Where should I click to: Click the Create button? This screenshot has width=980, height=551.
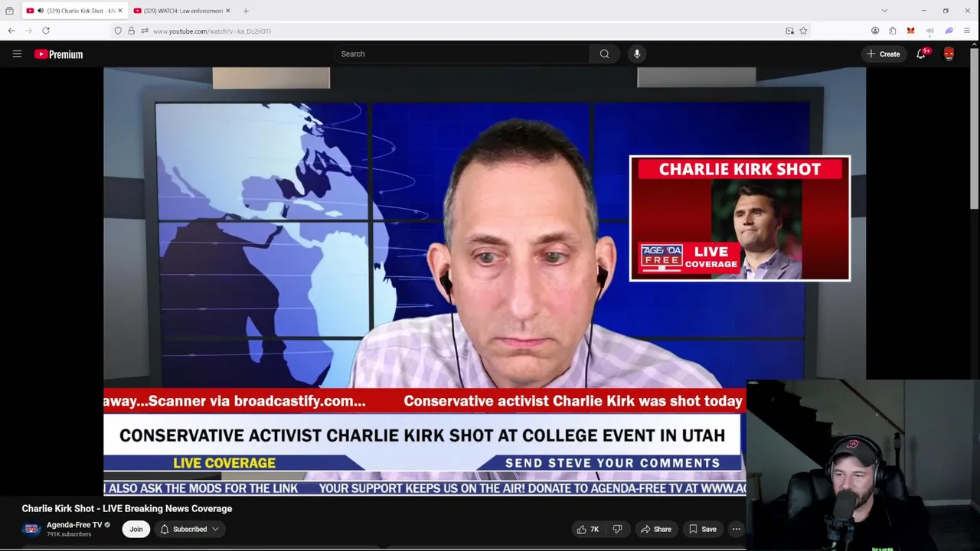point(883,54)
